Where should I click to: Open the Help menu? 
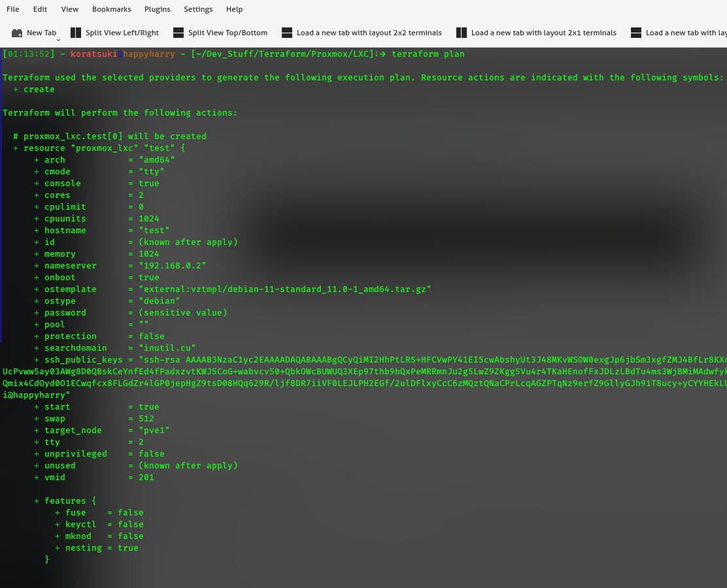234,9
